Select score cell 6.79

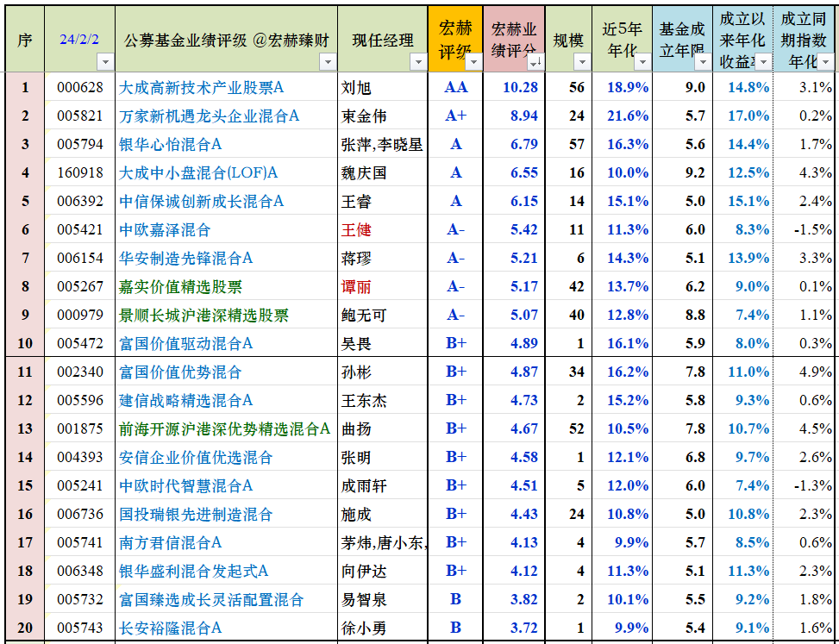[514, 145]
